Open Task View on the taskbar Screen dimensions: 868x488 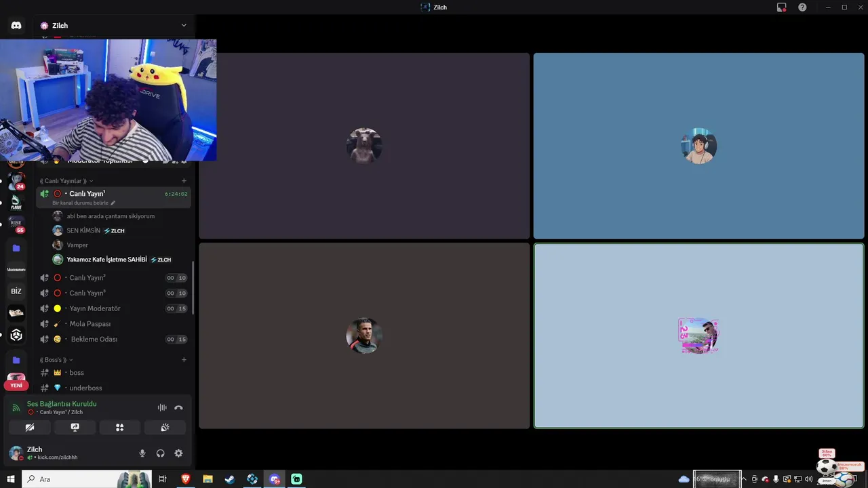pos(163,479)
